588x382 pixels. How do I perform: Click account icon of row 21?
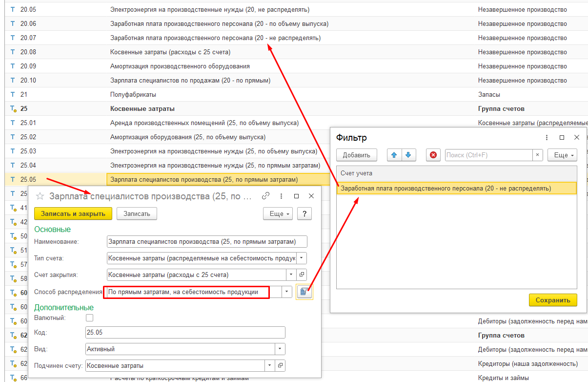click(x=13, y=94)
